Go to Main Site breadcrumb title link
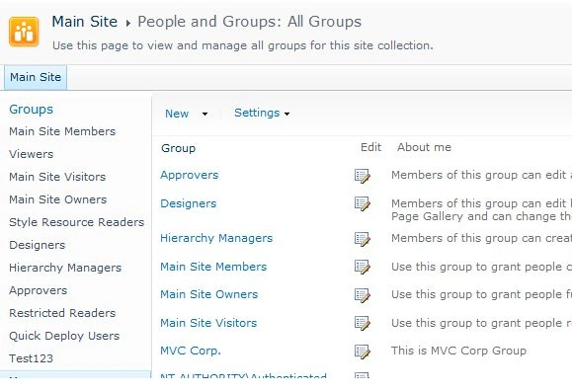Screen dimensions: 572x392 85,22
